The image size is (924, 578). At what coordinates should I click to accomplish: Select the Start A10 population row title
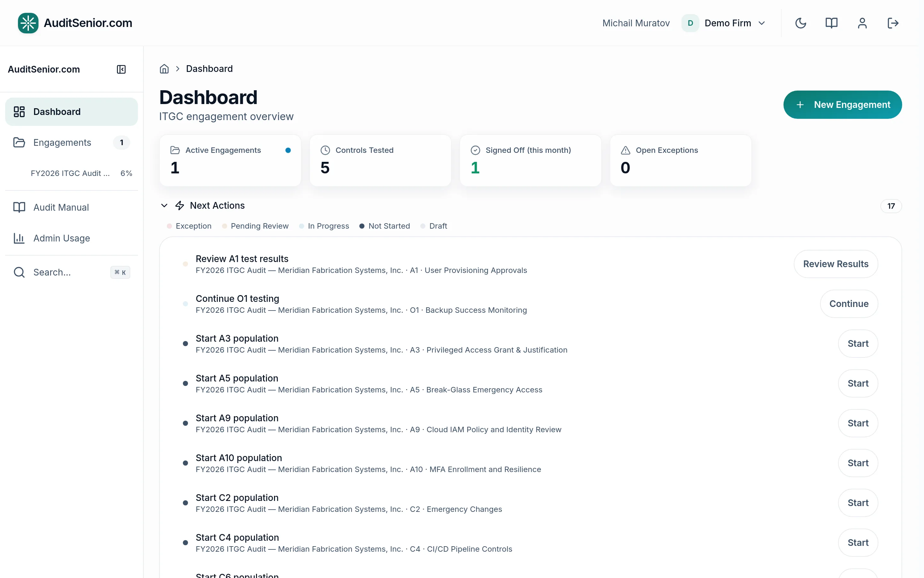point(239,458)
